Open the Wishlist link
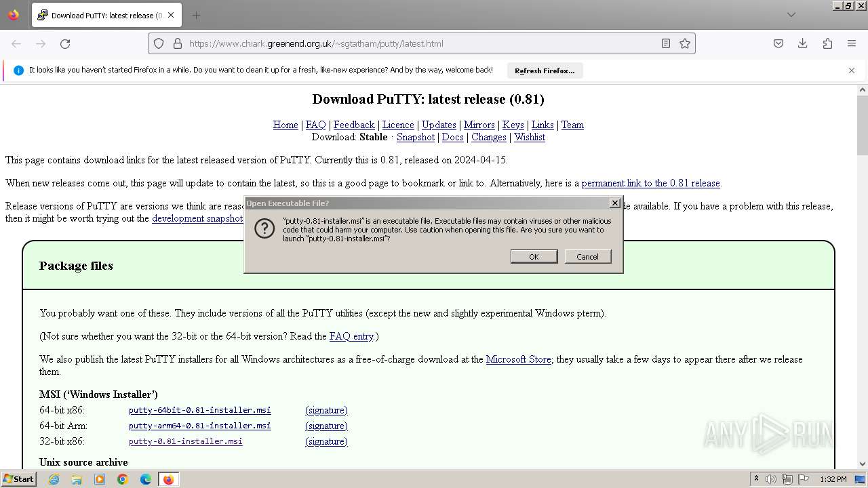The height and width of the screenshot is (488, 868). pyautogui.click(x=530, y=137)
